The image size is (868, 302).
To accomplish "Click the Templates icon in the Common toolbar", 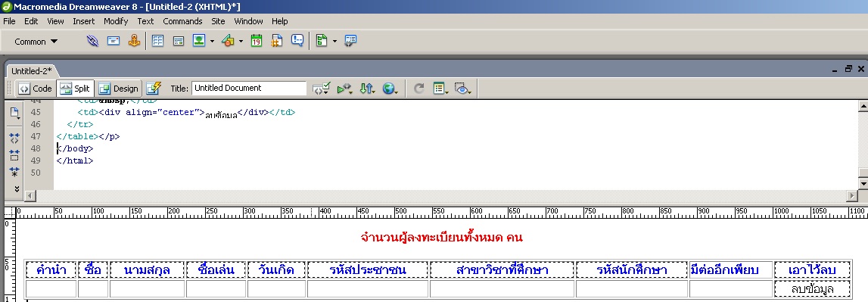I will pyautogui.click(x=322, y=40).
